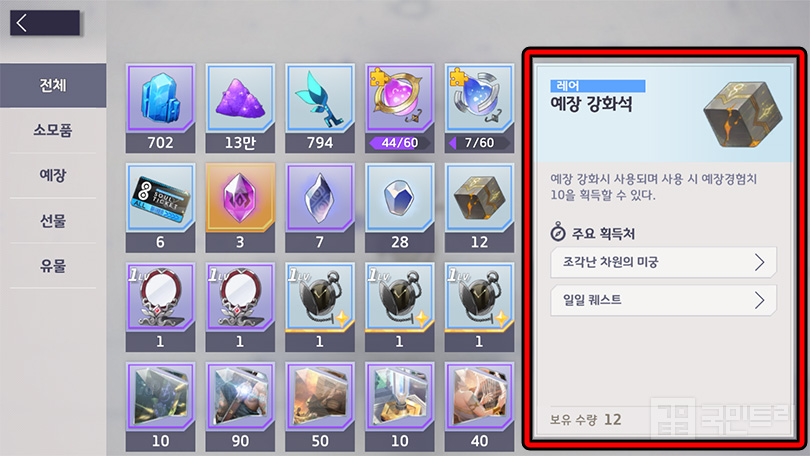Open the Soul Ticket item with 6
The height and width of the screenshot is (456, 810).
160,208
